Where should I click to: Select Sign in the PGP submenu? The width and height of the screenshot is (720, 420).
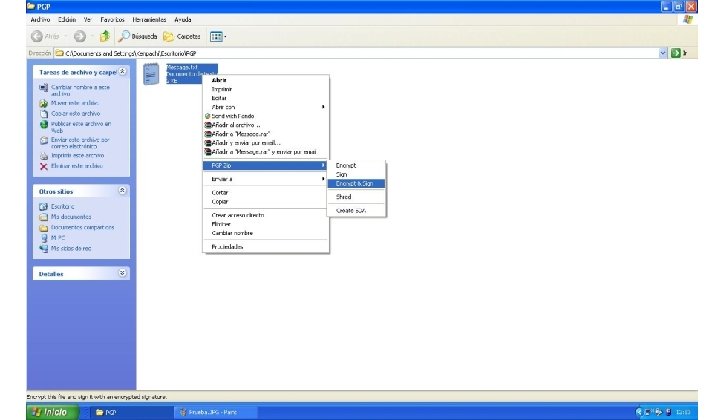click(x=356, y=174)
